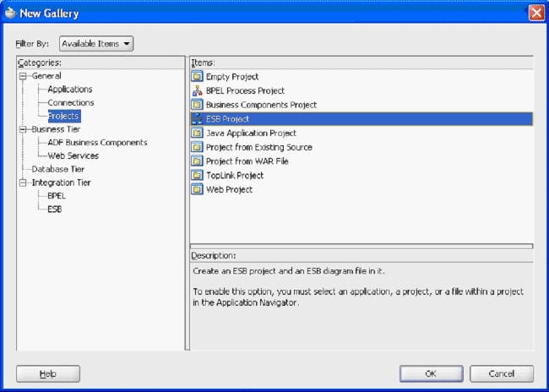549x392 pixels.
Task: Select the Projects category
Action: pos(64,116)
